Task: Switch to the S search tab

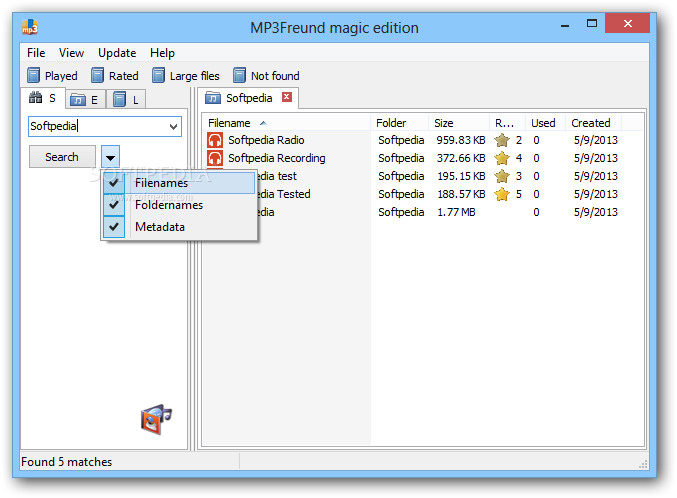Action: click(43, 98)
